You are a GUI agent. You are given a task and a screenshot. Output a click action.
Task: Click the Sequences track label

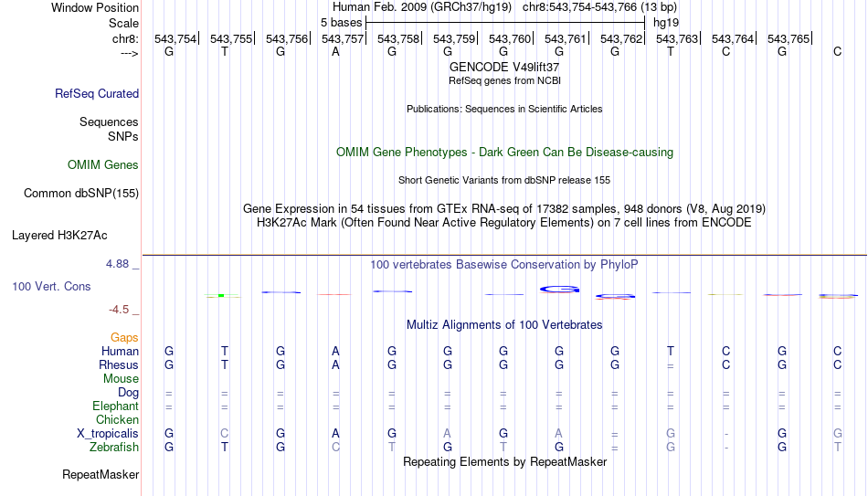pyautogui.click(x=109, y=121)
